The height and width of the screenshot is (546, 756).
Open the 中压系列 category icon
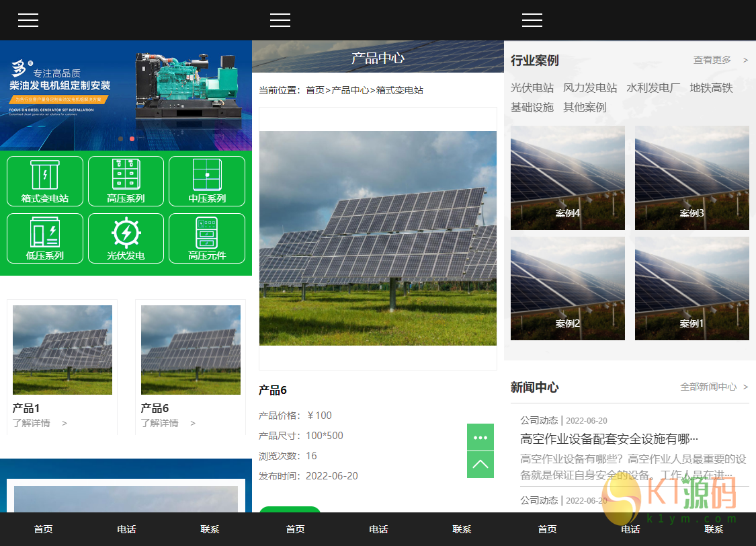coord(207,182)
